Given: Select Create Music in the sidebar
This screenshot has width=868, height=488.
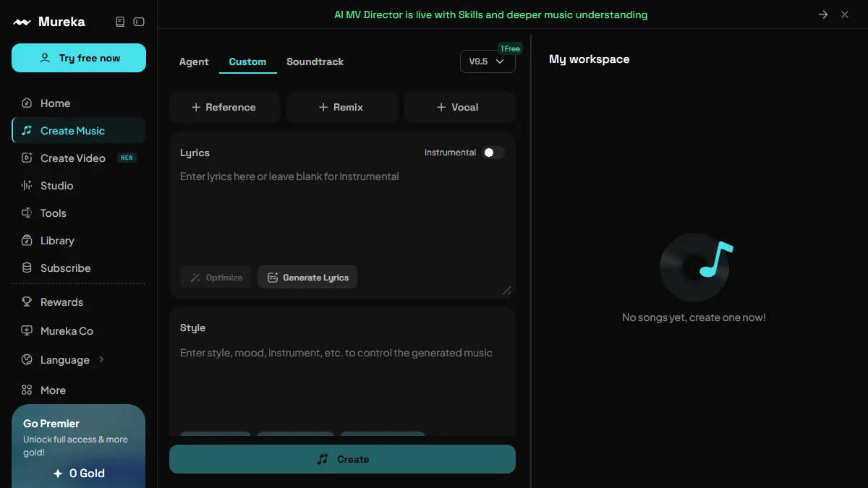Looking at the screenshot, I should pos(79,131).
